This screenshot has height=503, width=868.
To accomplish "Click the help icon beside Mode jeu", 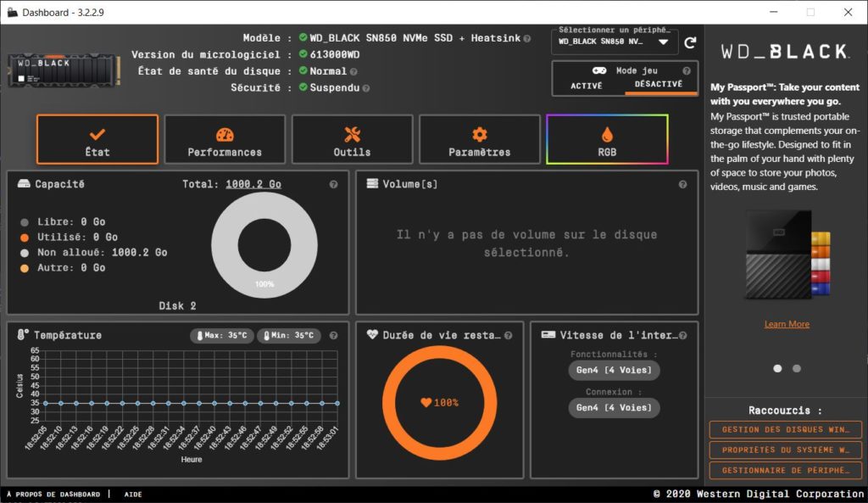I will point(687,71).
